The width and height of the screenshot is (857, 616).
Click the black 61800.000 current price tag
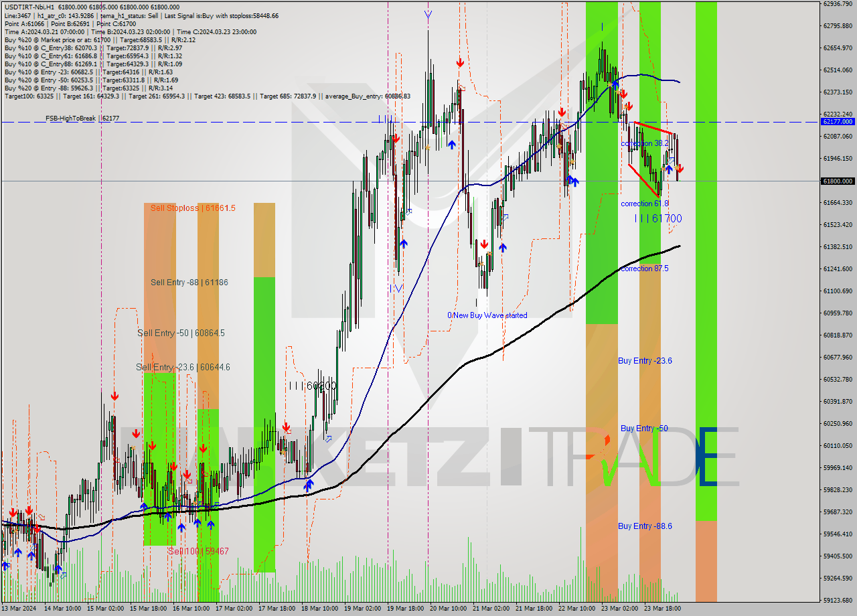[x=837, y=181]
